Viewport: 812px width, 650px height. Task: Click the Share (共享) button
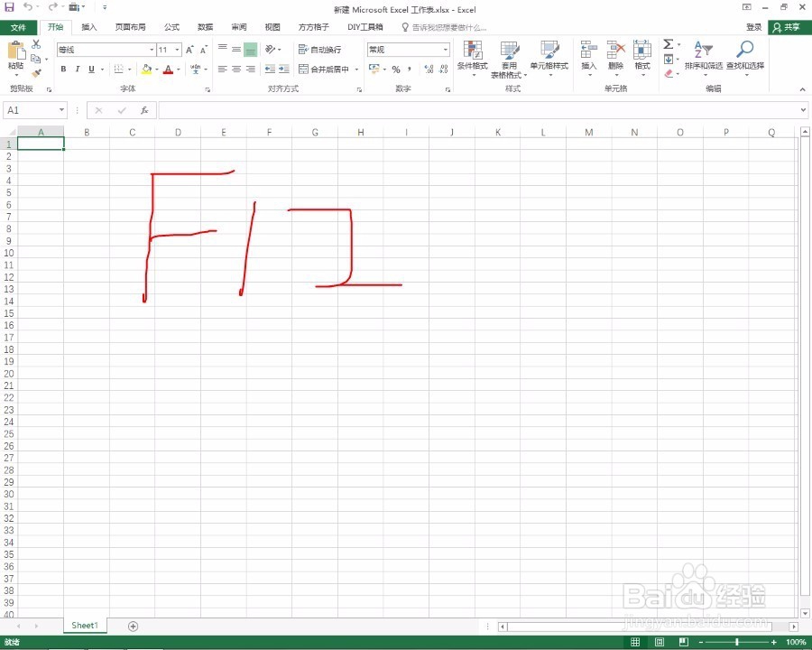pyautogui.click(x=789, y=27)
